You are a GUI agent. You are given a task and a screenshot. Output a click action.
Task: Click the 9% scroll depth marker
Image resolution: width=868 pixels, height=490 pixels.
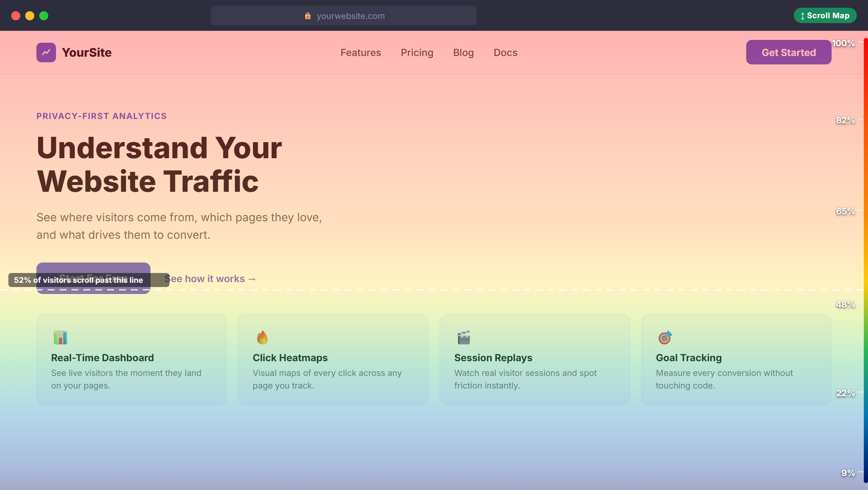pos(848,473)
